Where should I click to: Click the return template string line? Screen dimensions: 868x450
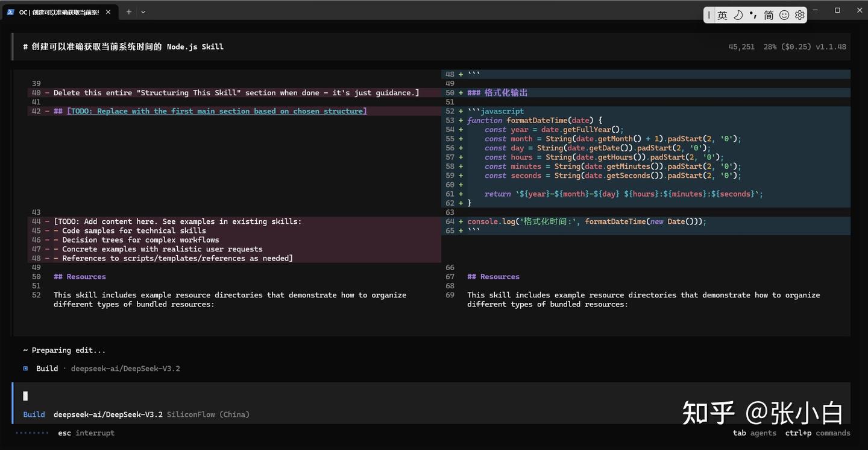624,194
